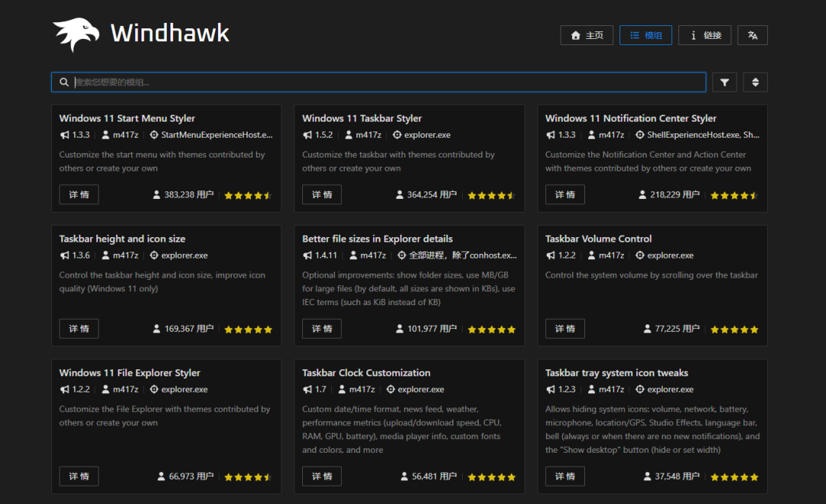826x504 pixels.
Task: Click author icon beside m417z in Taskbar Volume Control
Action: 591,255
